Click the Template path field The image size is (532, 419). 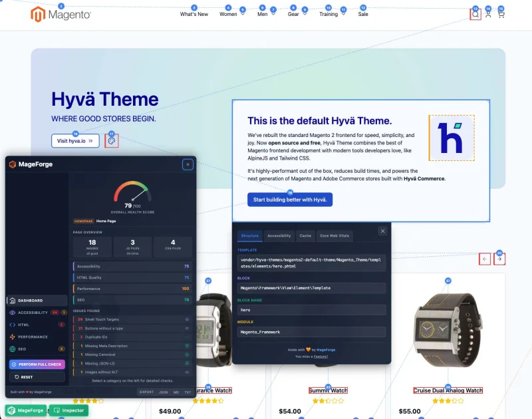pos(311,263)
